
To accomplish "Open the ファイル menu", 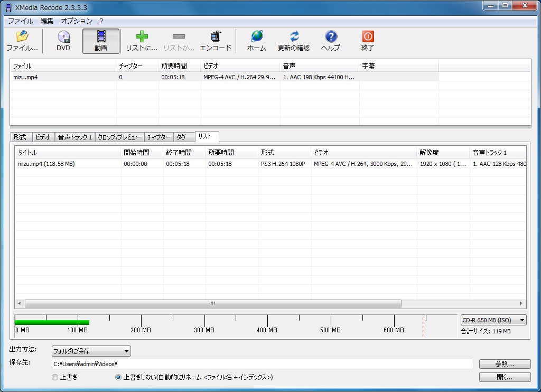I will click(x=21, y=21).
